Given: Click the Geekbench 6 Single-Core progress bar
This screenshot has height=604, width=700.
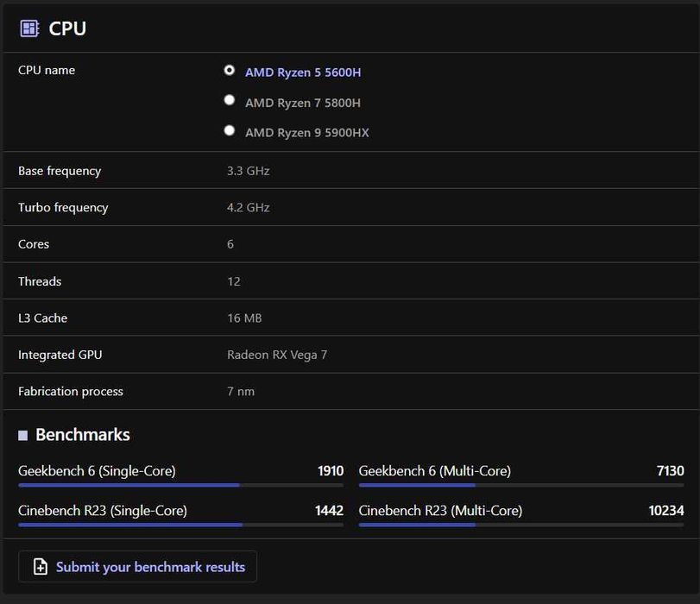Looking at the screenshot, I should (180, 485).
